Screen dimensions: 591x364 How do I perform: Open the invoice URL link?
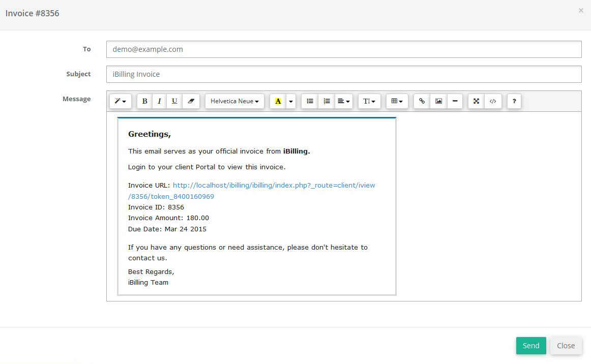pyautogui.click(x=251, y=191)
